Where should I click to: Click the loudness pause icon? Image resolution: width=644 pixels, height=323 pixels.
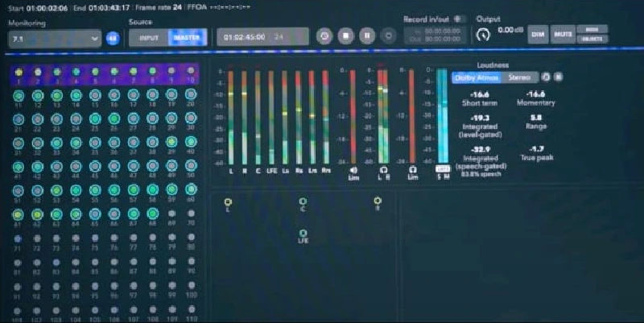[x=559, y=77]
